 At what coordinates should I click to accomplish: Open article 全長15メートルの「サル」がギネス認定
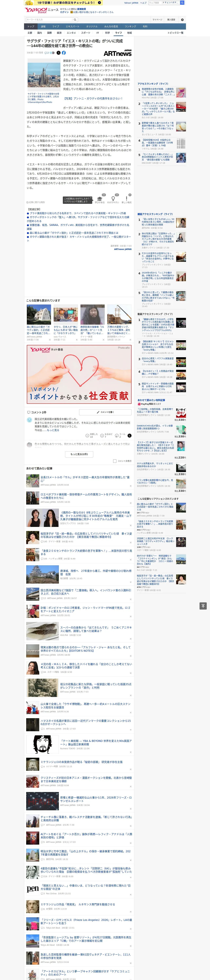click(x=85, y=479)
